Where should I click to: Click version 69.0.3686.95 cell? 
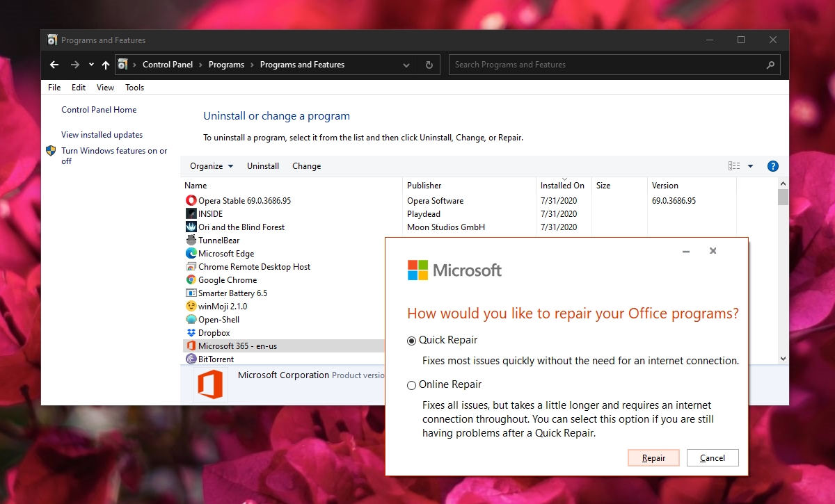click(674, 201)
